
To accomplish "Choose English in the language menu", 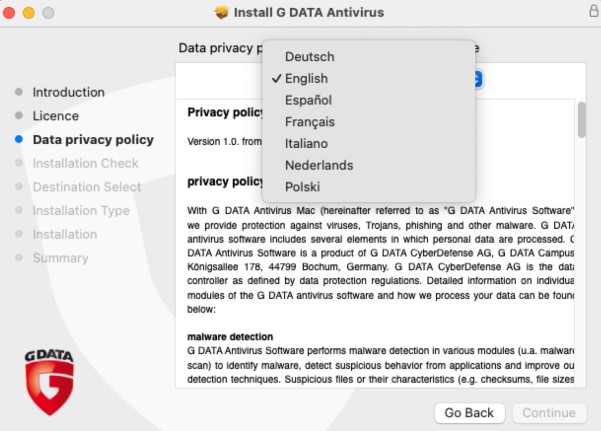I will click(x=306, y=79).
